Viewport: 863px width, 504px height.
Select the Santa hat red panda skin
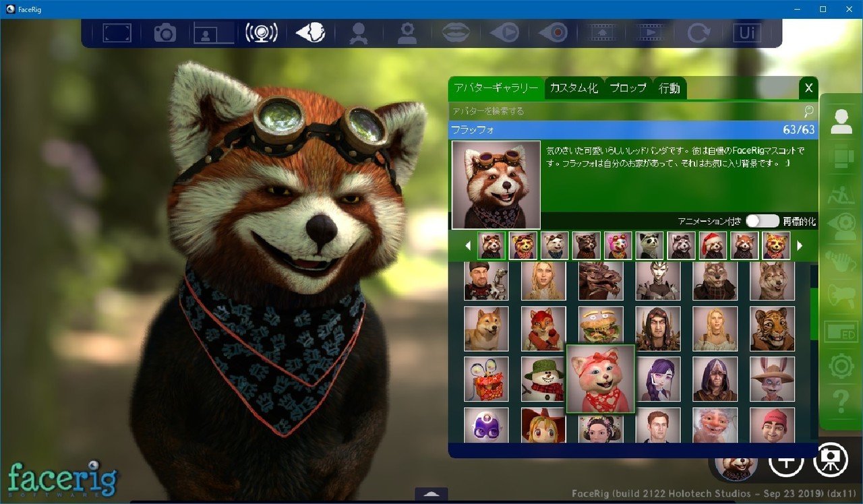pyautogui.click(x=713, y=246)
